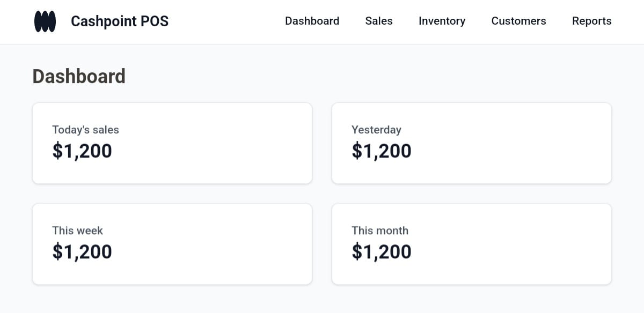Navigate to Customers

518,21
